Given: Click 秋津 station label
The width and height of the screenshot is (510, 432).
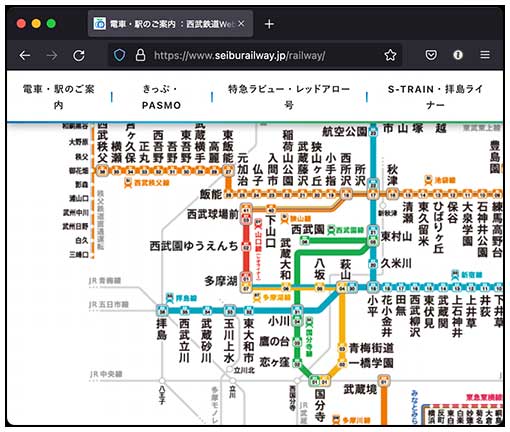Looking at the screenshot, I should [393, 175].
